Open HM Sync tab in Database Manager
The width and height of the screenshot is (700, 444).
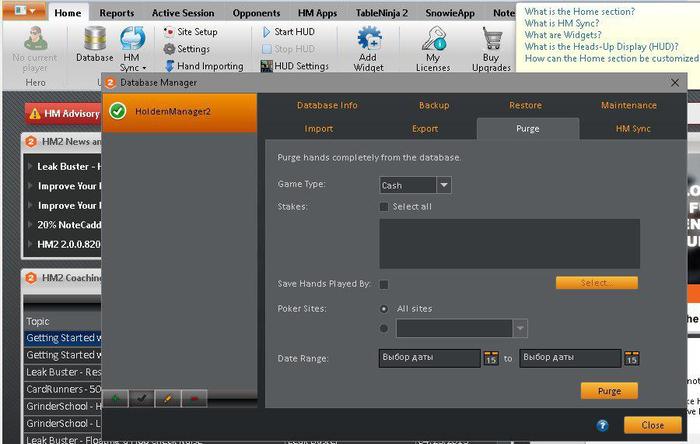pos(633,129)
